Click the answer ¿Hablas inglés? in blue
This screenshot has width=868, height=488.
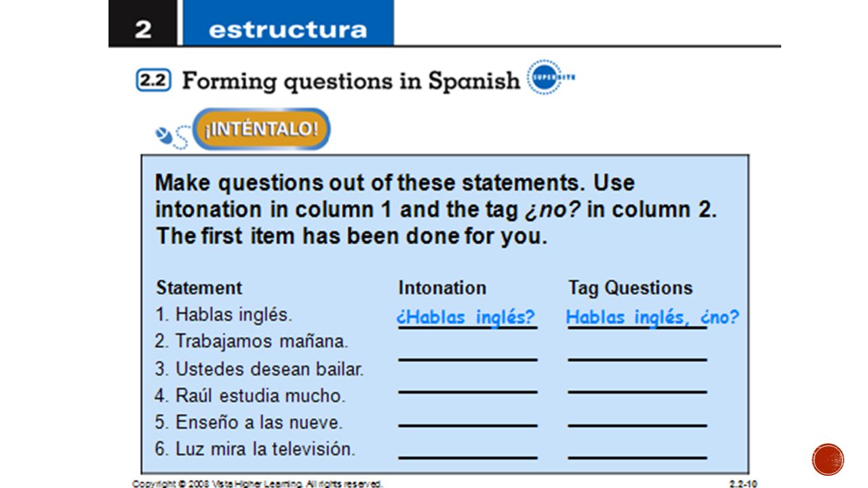466,317
